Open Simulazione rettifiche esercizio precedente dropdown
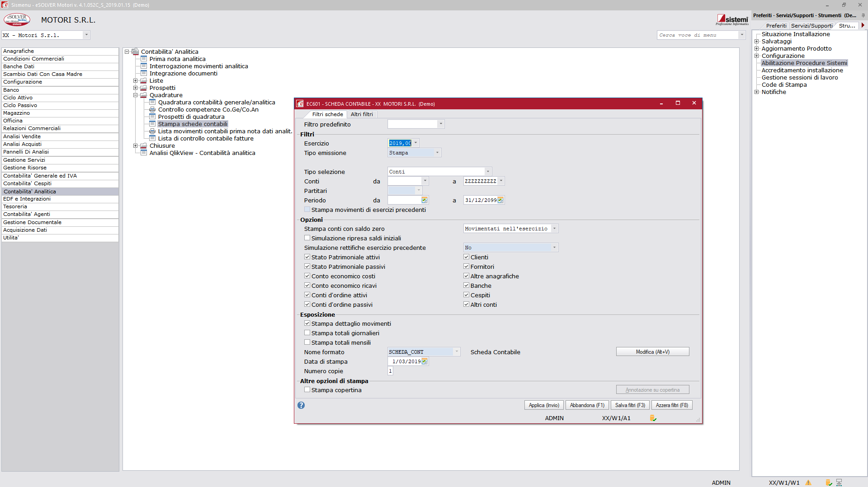The width and height of the screenshot is (868, 487). tap(555, 248)
